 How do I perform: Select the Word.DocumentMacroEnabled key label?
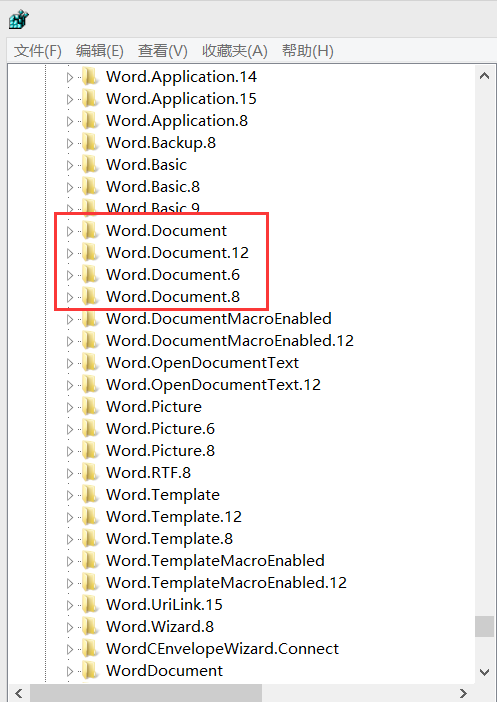[219, 318]
